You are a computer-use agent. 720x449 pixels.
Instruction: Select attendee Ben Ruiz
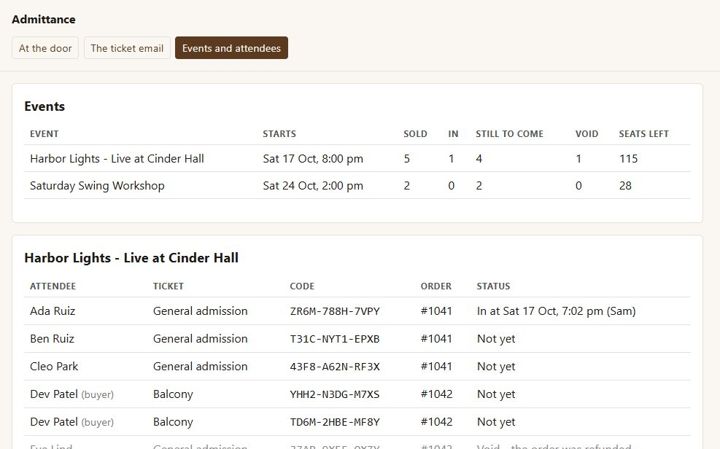pos(52,339)
